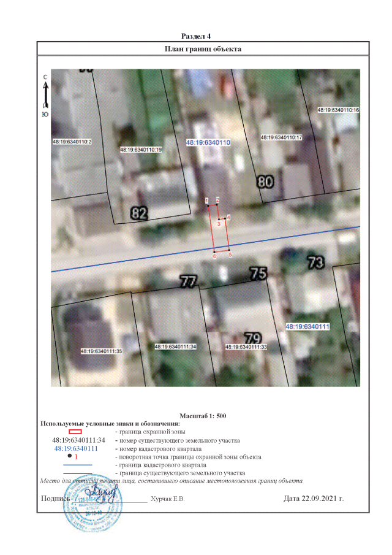392x555 pixels.
Task: Click the 'Масштаб 1: 500' scale text
Action: click(203, 416)
